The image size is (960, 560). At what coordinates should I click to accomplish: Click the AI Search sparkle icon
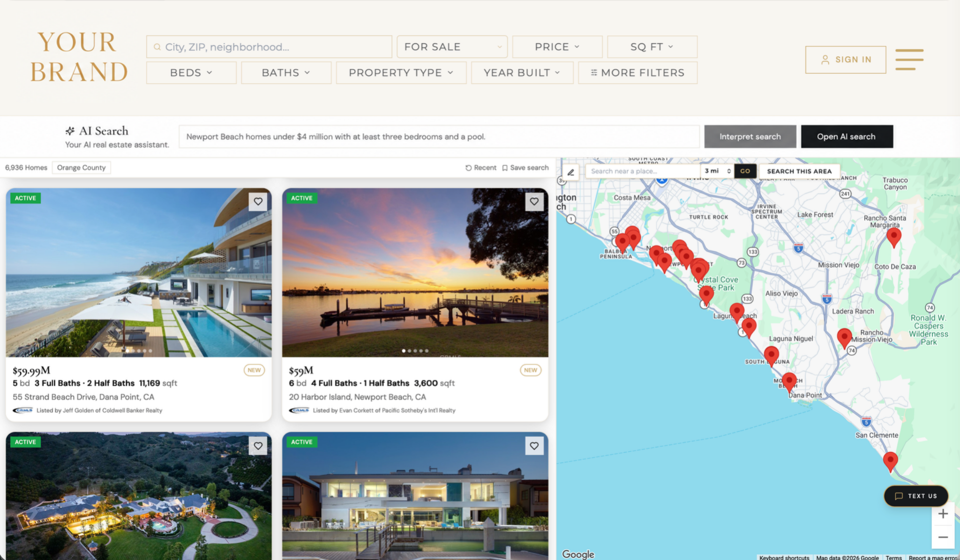[70, 131]
